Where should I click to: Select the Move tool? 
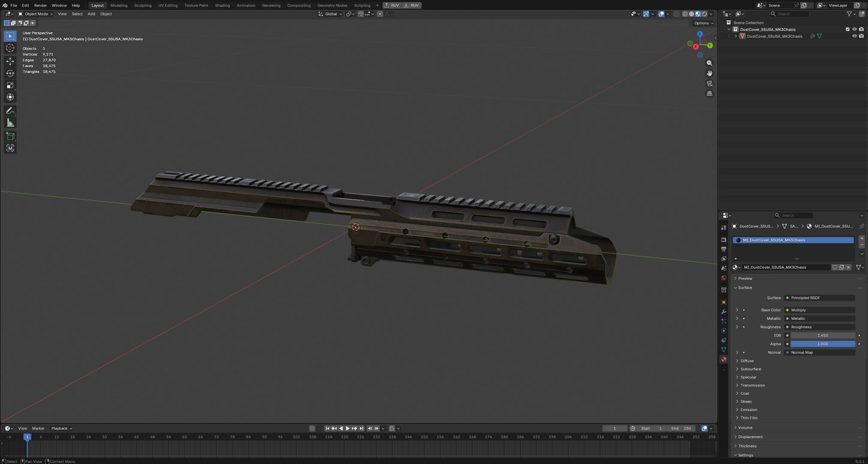click(x=10, y=61)
